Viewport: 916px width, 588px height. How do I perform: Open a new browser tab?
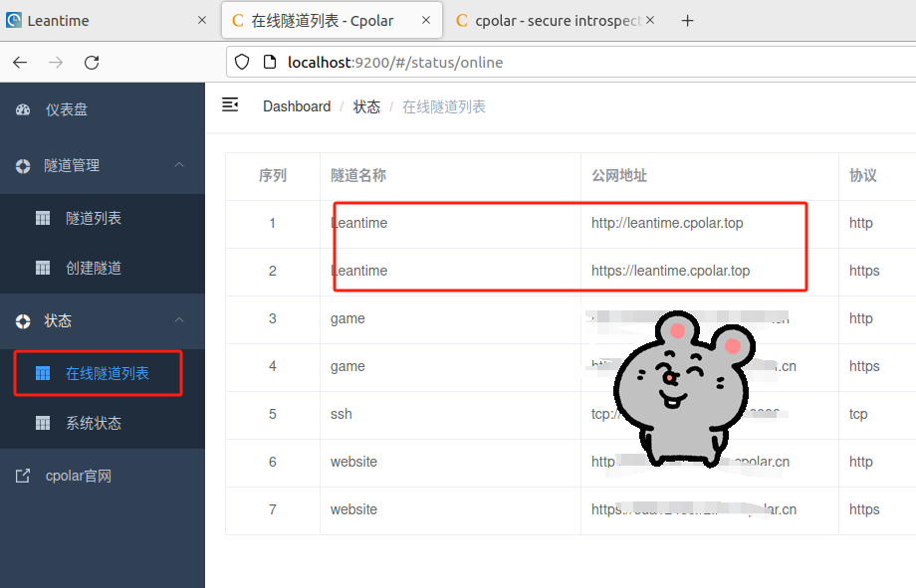[x=688, y=21]
